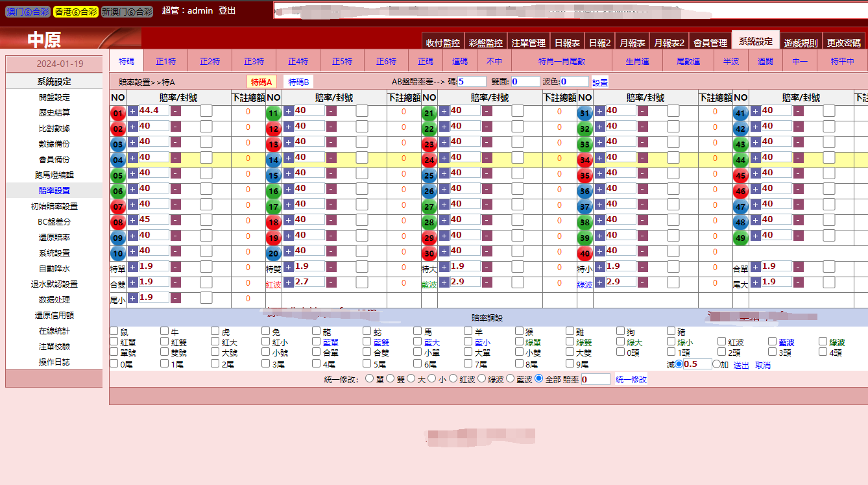Select the 加 radio option
The image size is (868, 485).
[716, 364]
